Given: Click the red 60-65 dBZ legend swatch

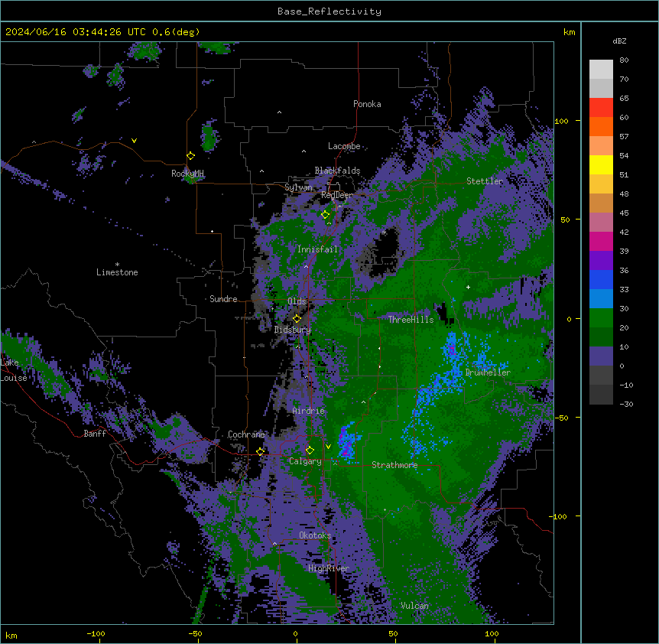Looking at the screenshot, I should click(x=601, y=108).
